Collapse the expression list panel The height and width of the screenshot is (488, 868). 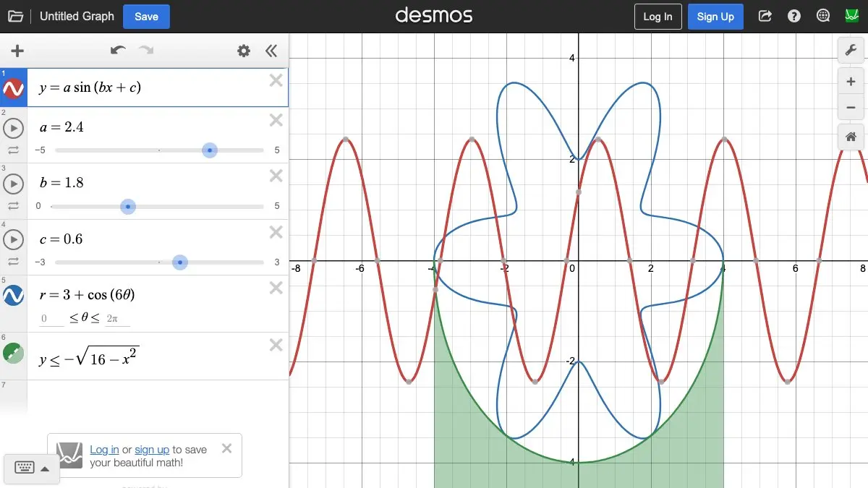[x=271, y=51]
